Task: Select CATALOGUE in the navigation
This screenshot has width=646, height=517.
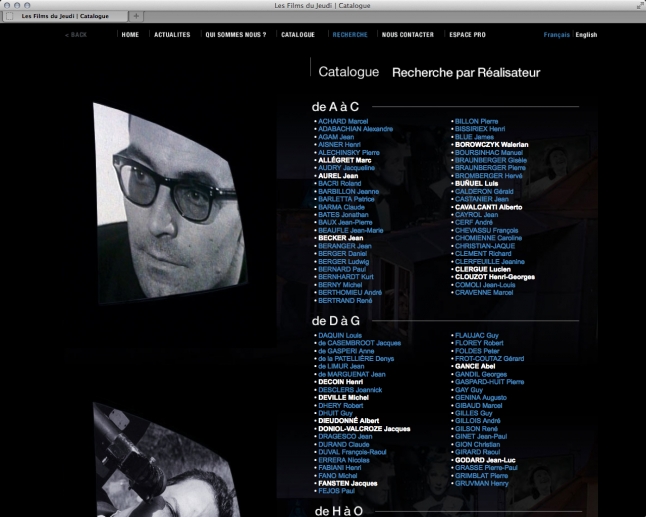Action: tap(298, 34)
